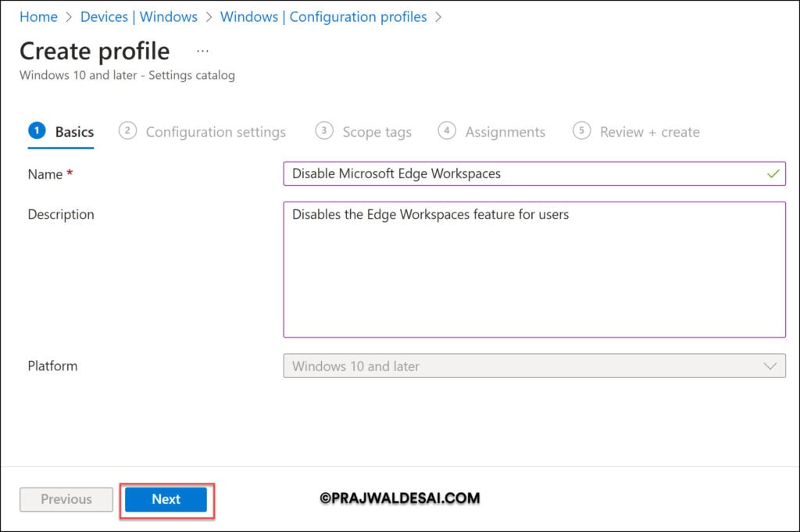Click the chevron after the Home breadcrumb
800x532 pixels.
pos(69,17)
